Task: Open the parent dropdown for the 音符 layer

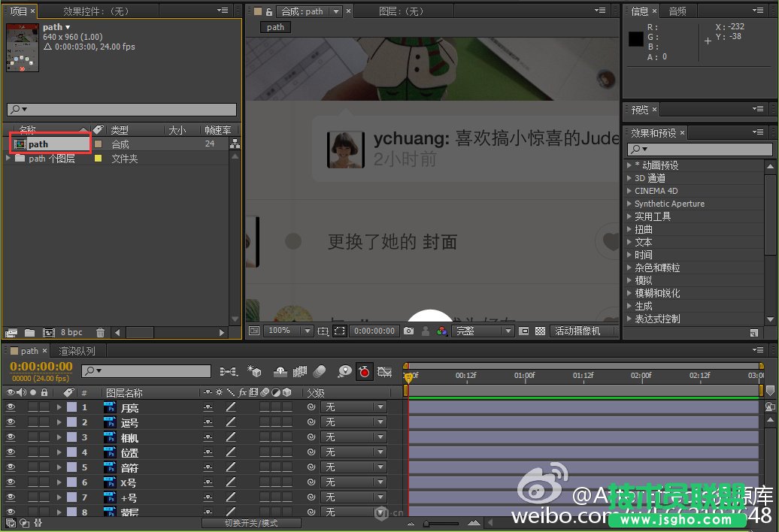Action: 353,467
